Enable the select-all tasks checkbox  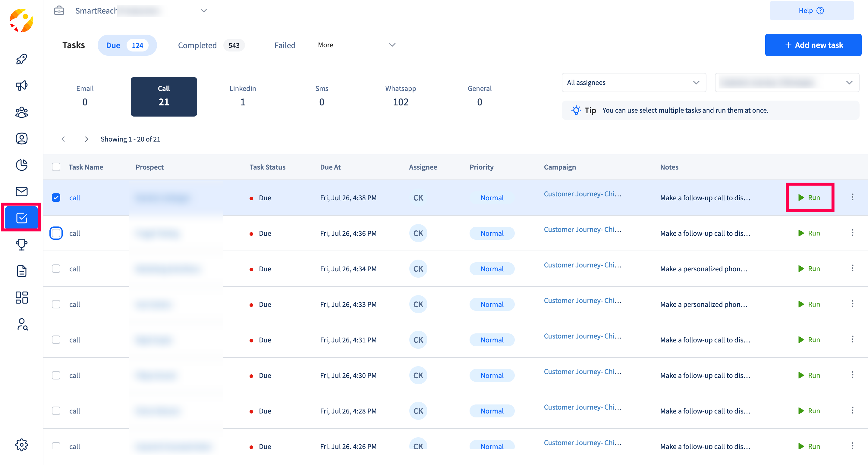click(x=56, y=167)
